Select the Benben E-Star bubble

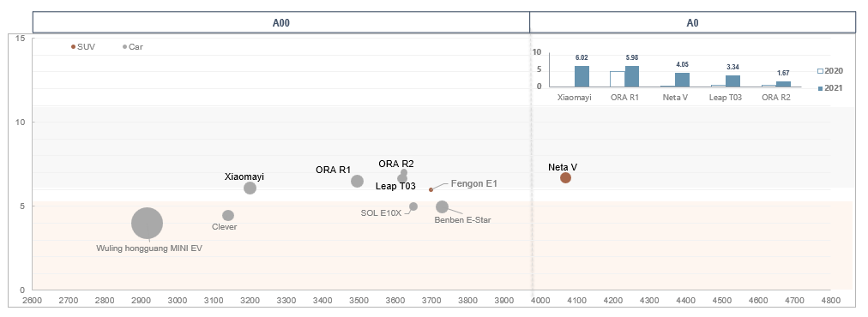(442, 207)
